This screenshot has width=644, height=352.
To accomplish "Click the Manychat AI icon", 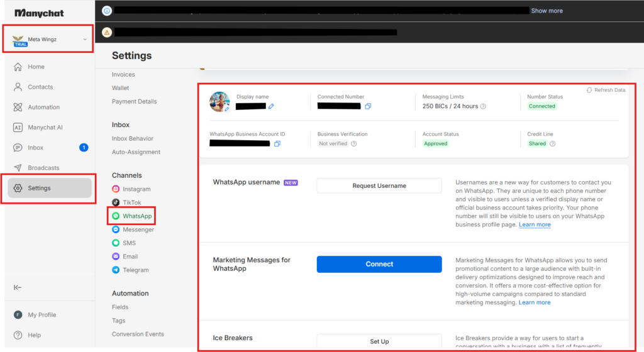I will pos(18,127).
